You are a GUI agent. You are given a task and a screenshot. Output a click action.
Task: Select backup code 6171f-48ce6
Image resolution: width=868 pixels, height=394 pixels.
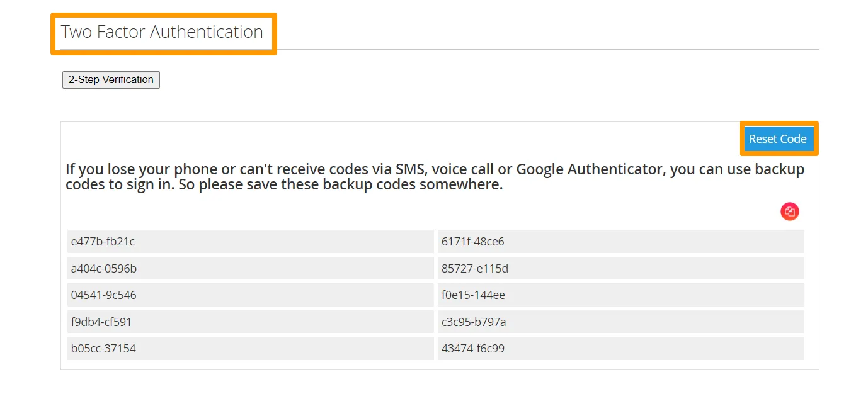click(472, 242)
